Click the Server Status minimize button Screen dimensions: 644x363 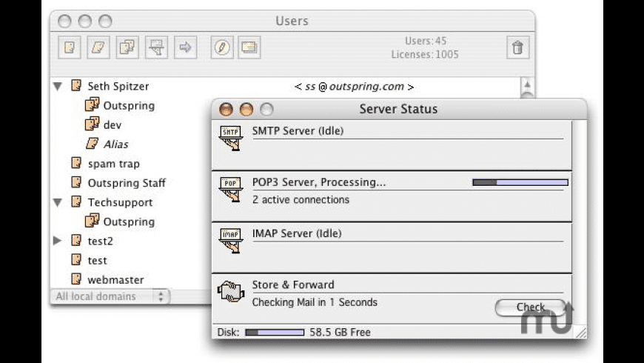pyautogui.click(x=246, y=110)
